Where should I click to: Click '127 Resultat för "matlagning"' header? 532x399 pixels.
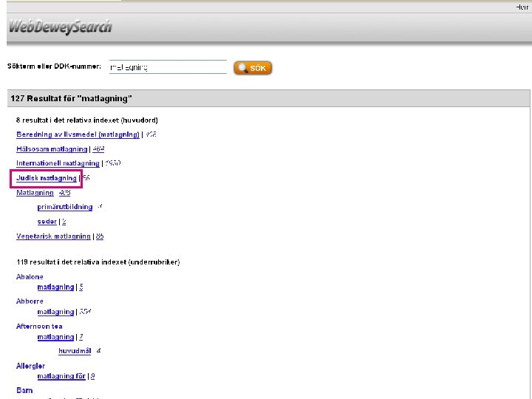click(x=71, y=99)
